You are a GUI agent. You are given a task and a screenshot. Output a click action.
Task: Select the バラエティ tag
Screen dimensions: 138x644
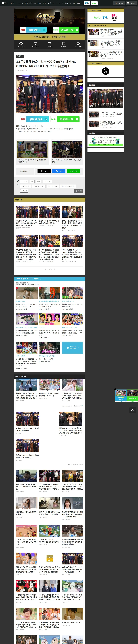coord(47,182)
